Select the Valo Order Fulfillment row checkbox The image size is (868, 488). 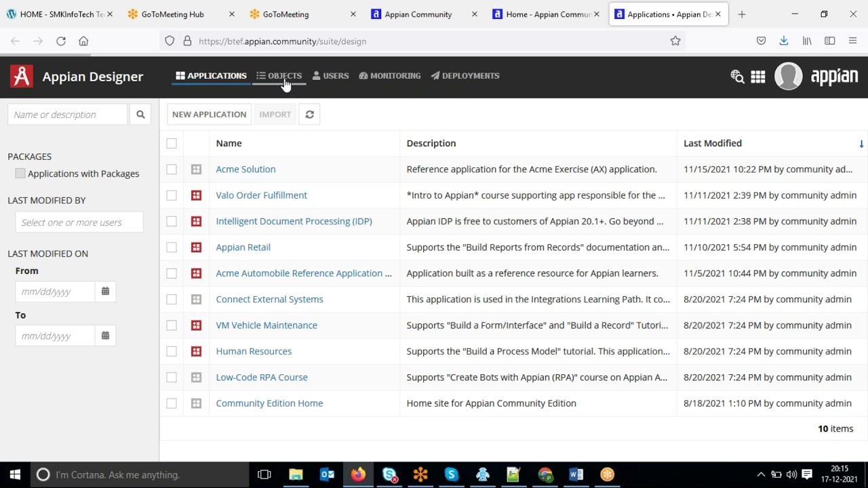coord(172,195)
